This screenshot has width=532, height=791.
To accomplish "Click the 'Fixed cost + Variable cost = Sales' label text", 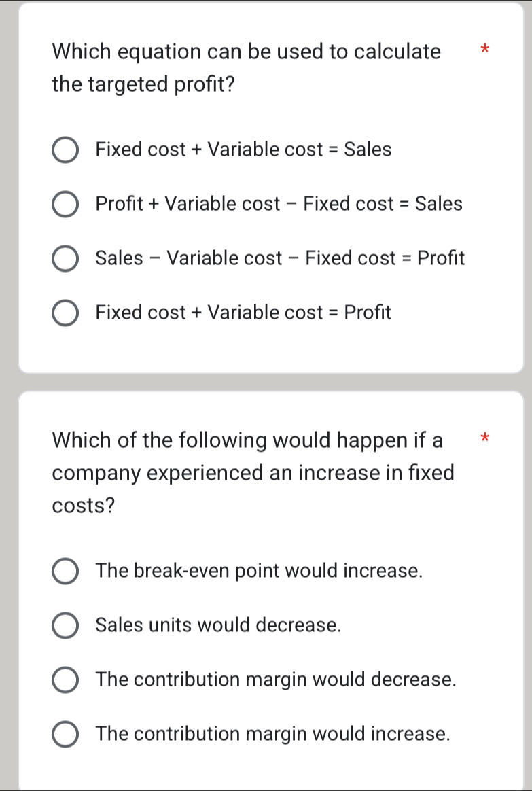I will coord(243,149).
